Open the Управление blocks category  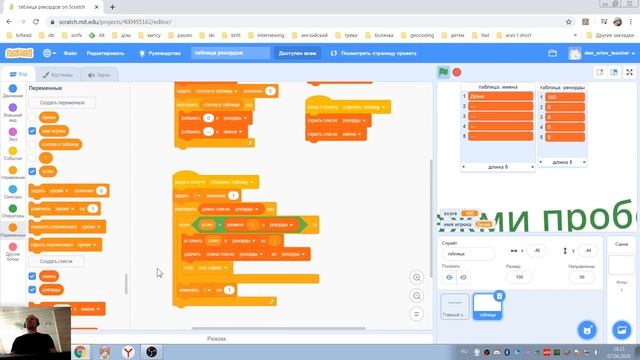(x=13, y=173)
